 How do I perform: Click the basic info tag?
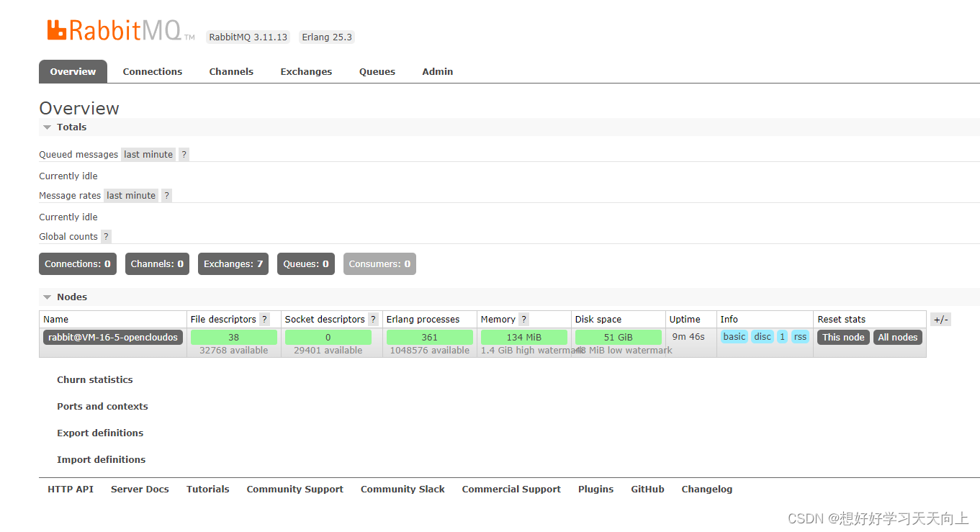click(734, 337)
